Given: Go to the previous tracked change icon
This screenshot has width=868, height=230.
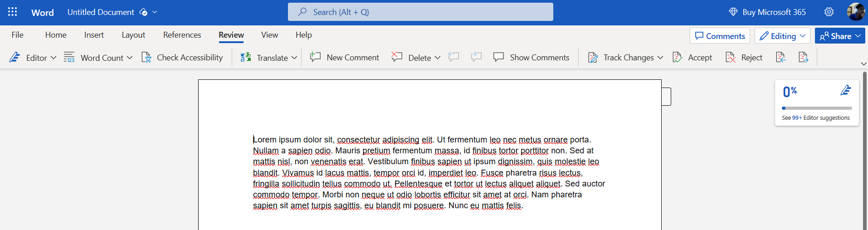Looking at the screenshot, I should pos(780,57).
